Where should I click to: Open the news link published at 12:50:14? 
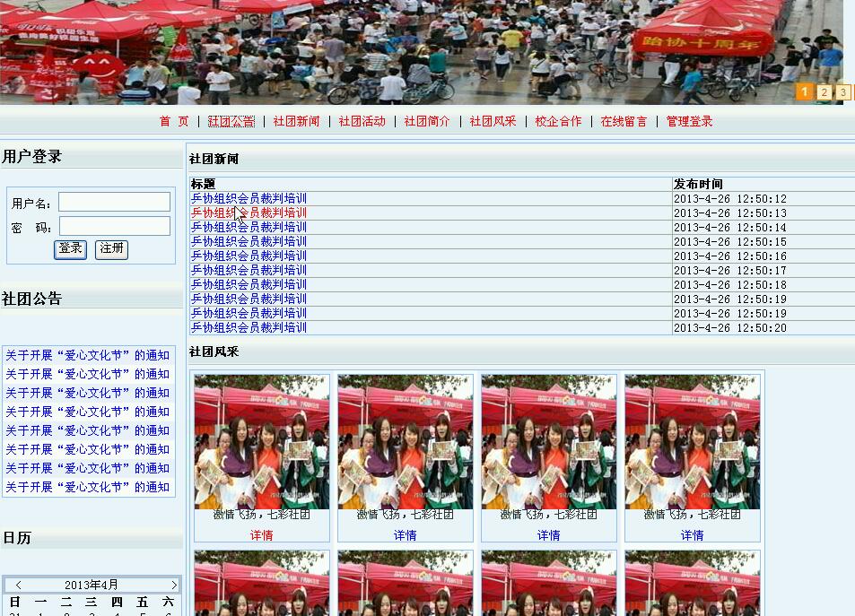click(x=249, y=227)
